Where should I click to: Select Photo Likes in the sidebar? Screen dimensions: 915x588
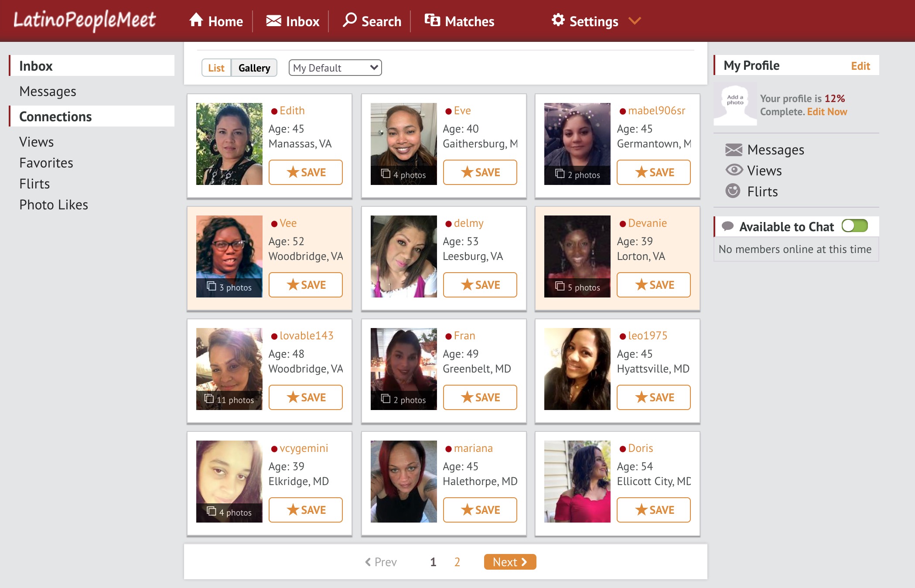pos(54,205)
